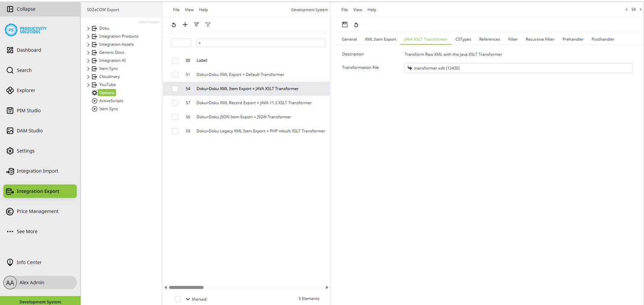Click the clear filter icon
Viewport: 644px width, 305px height.
click(196, 25)
